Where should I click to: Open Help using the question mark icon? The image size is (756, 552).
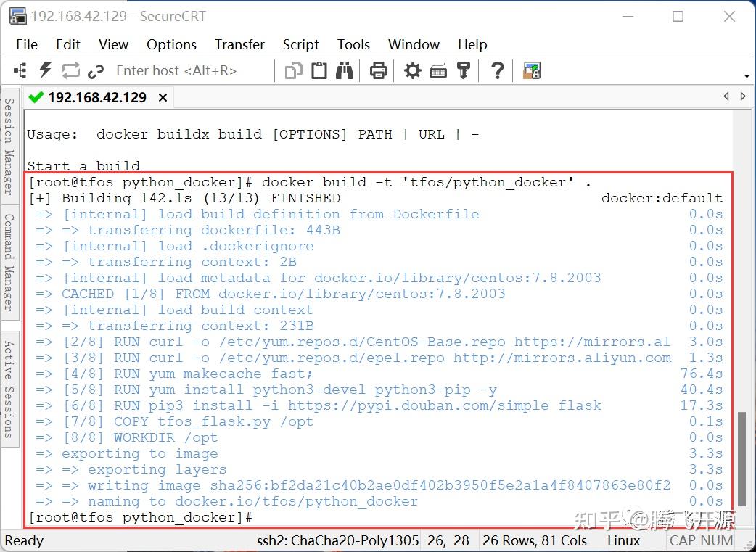tap(496, 70)
